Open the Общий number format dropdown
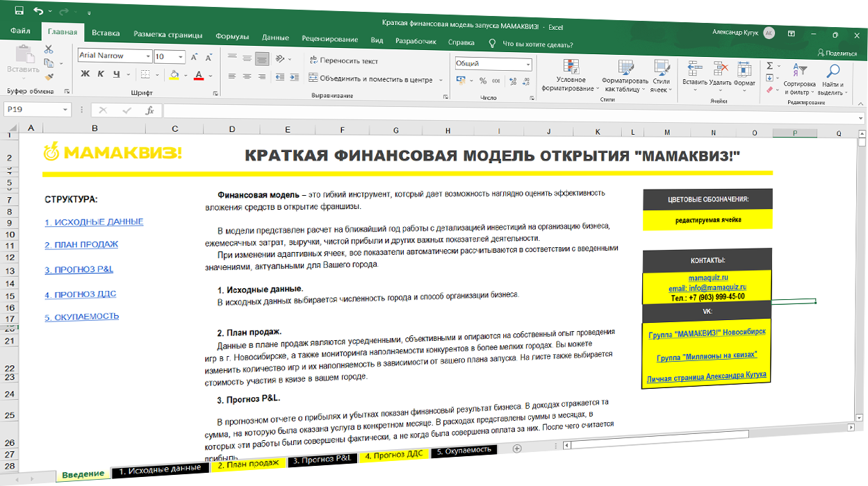 pos(528,65)
